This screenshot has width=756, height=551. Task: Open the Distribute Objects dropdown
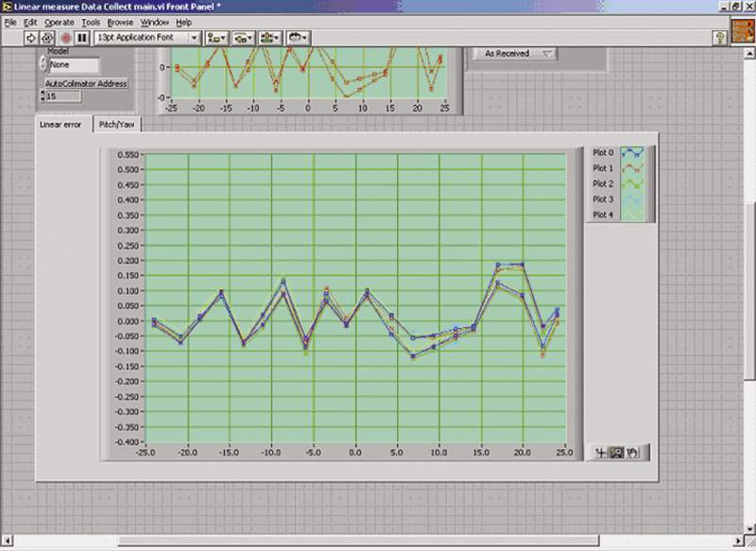[x=244, y=38]
